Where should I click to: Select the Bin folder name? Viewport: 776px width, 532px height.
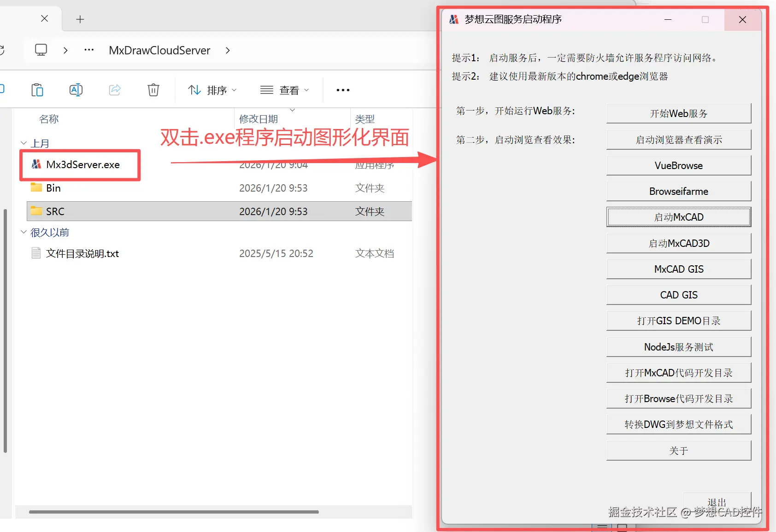click(53, 188)
